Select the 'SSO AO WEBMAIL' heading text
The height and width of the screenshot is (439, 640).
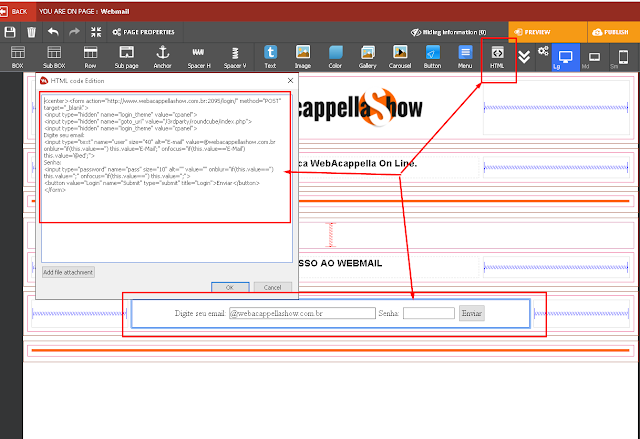coord(340,263)
